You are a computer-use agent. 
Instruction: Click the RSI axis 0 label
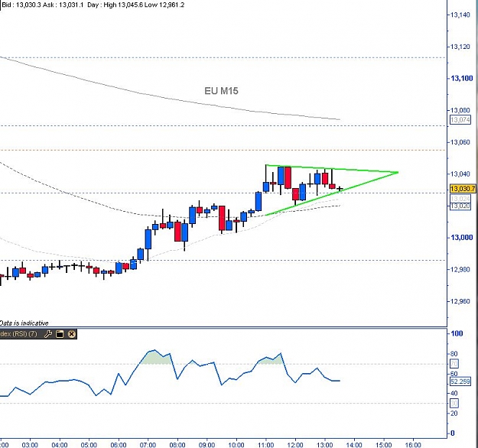pyautogui.click(x=453, y=433)
